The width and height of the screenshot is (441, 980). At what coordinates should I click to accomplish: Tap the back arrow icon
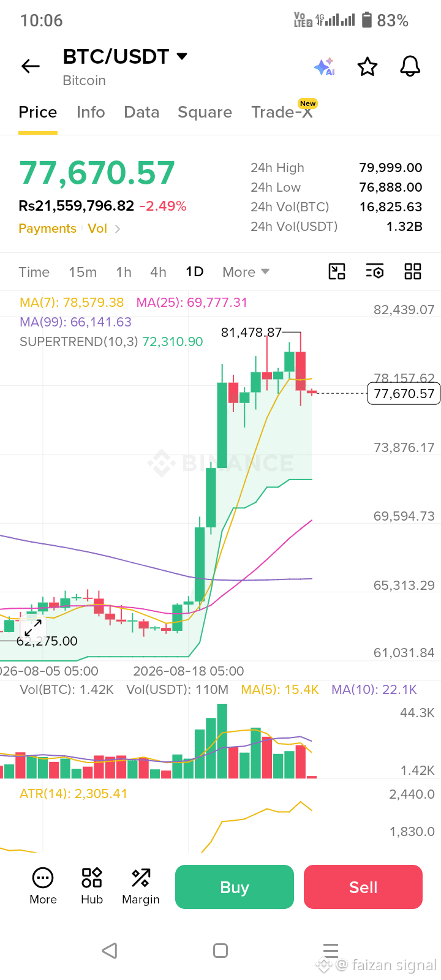(x=30, y=66)
